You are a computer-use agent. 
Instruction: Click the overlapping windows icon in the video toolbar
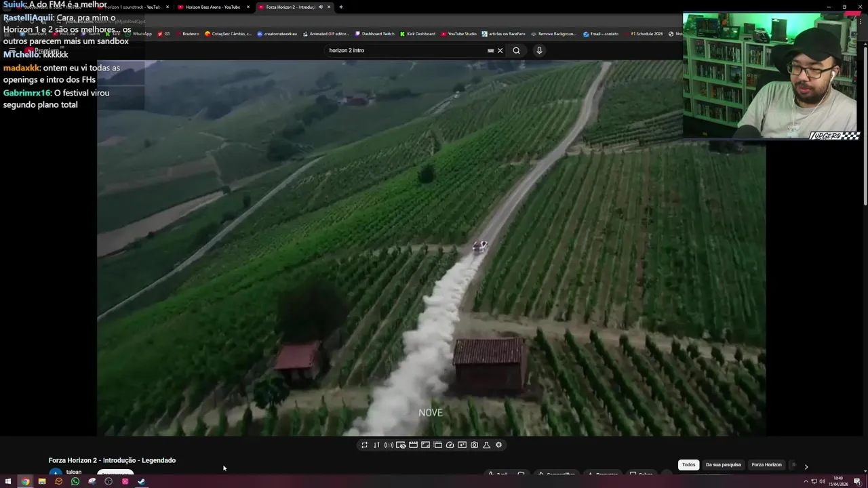[x=437, y=445]
